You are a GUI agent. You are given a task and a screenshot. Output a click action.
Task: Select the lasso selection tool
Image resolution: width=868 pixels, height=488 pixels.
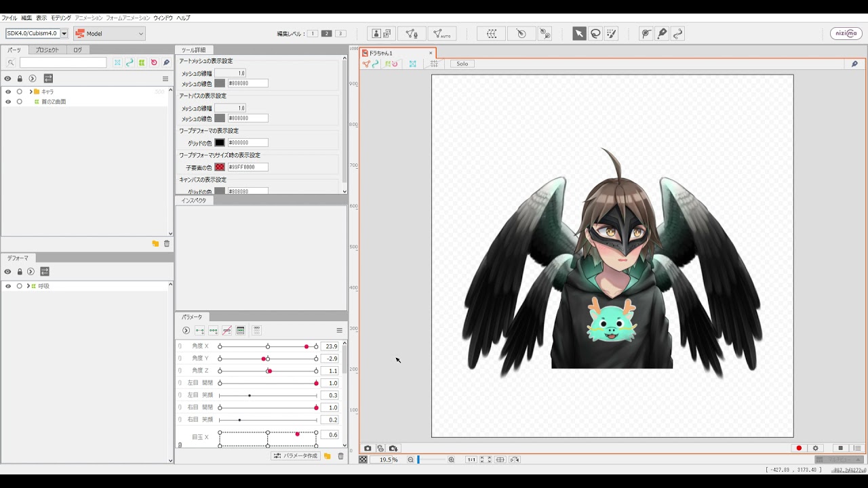(595, 33)
